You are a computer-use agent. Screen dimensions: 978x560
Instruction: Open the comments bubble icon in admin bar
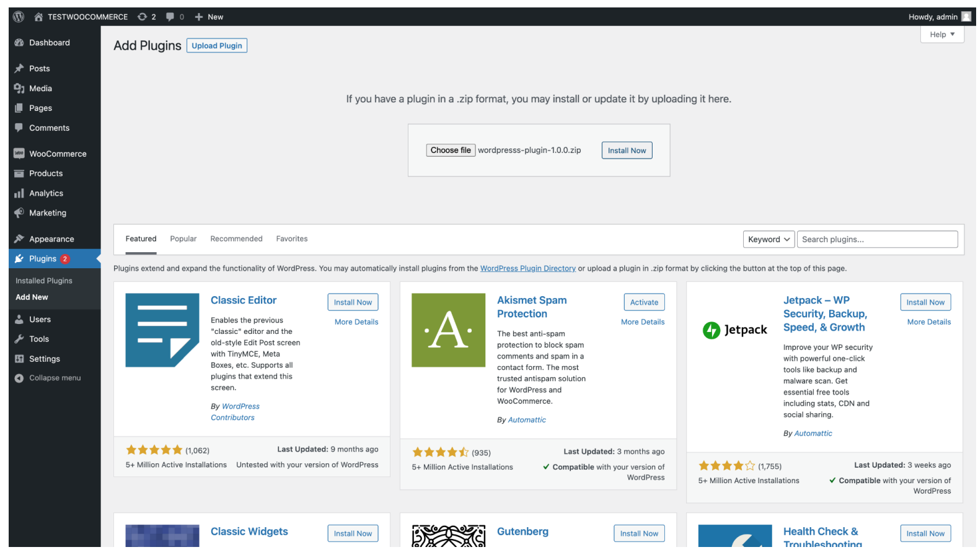(x=170, y=17)
